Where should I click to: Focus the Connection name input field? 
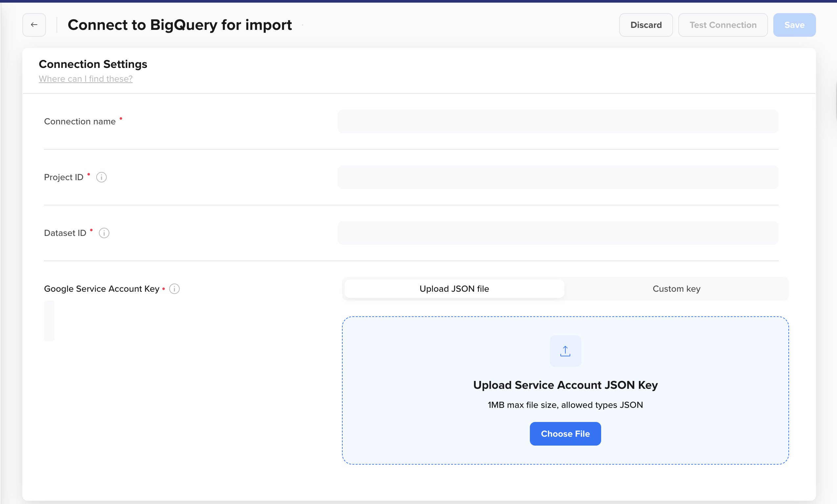558,121
